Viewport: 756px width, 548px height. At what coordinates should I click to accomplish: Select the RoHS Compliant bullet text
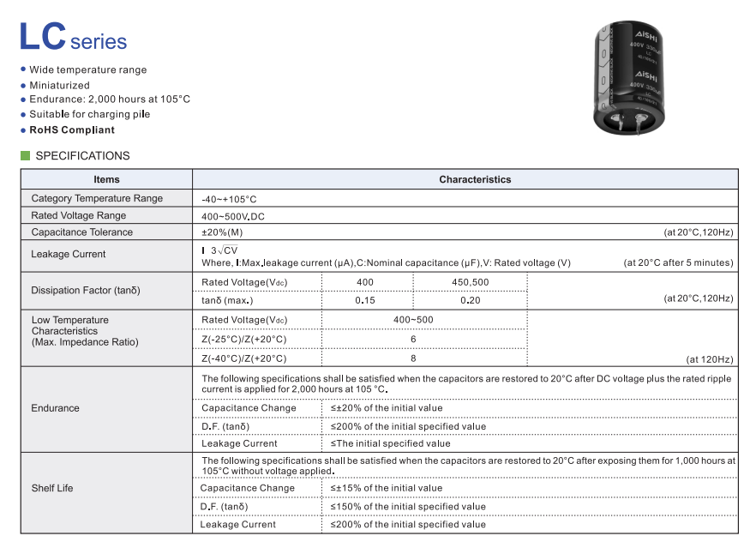71,130
